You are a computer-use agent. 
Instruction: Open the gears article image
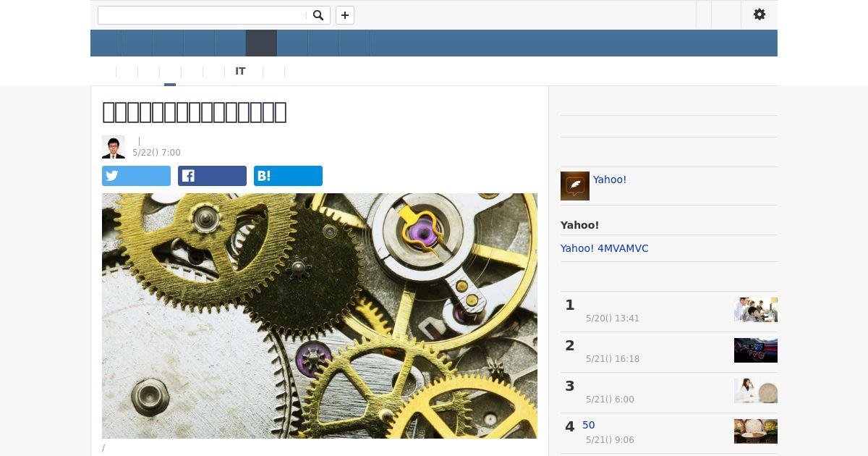tap(320, 316)
